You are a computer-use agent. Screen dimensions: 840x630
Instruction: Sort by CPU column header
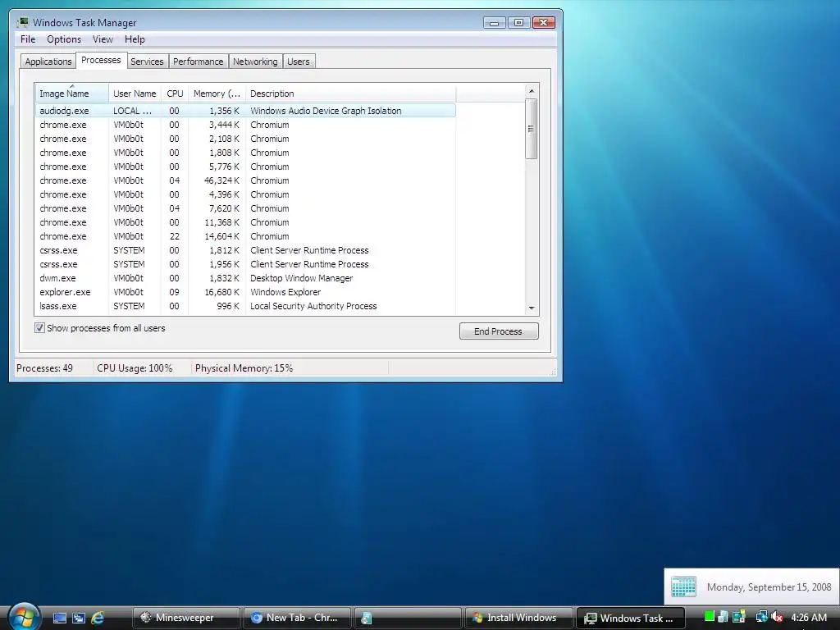[175, 94]
